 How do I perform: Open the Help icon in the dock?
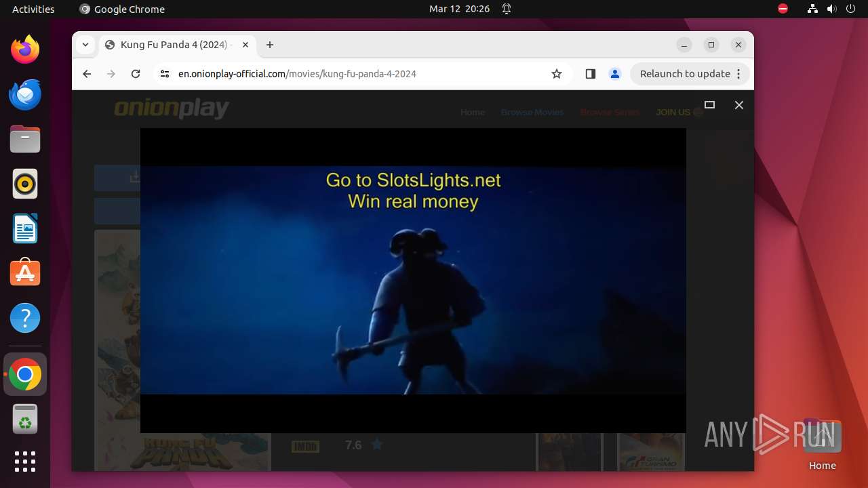(x=25, y=318)
